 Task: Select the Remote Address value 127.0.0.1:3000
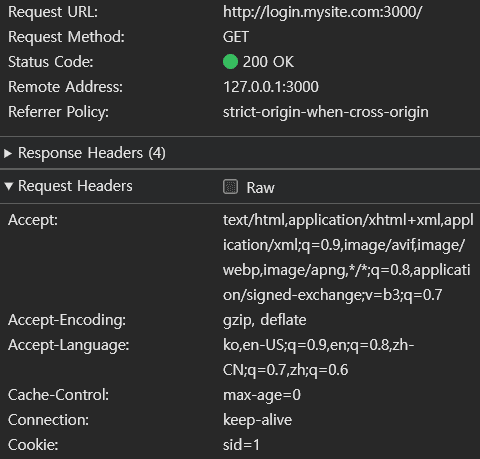point(271,87)
